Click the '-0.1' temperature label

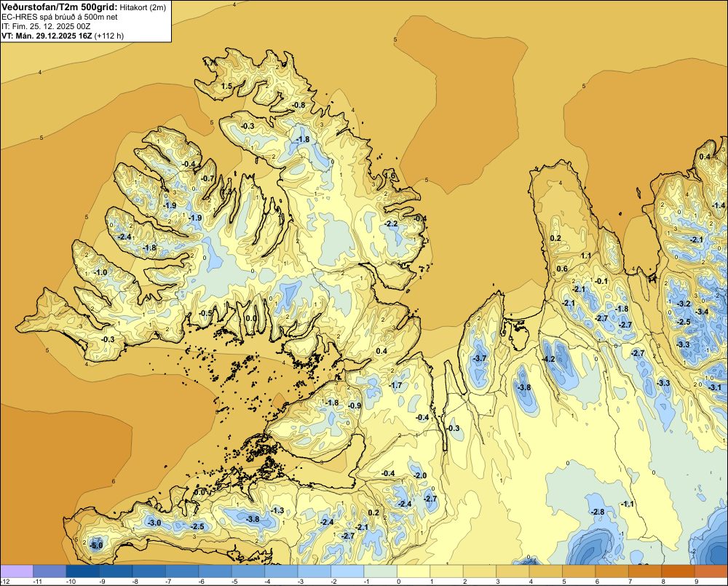601,281
